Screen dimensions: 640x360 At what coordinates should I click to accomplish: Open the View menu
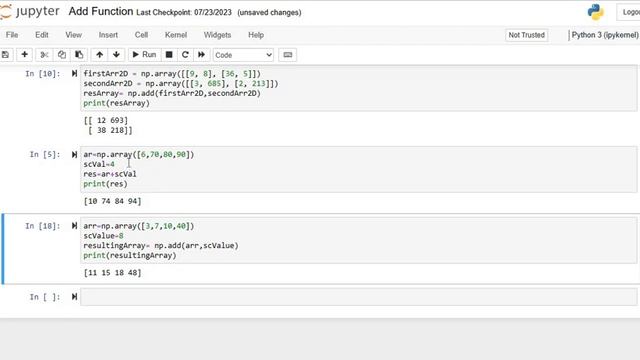73,35
